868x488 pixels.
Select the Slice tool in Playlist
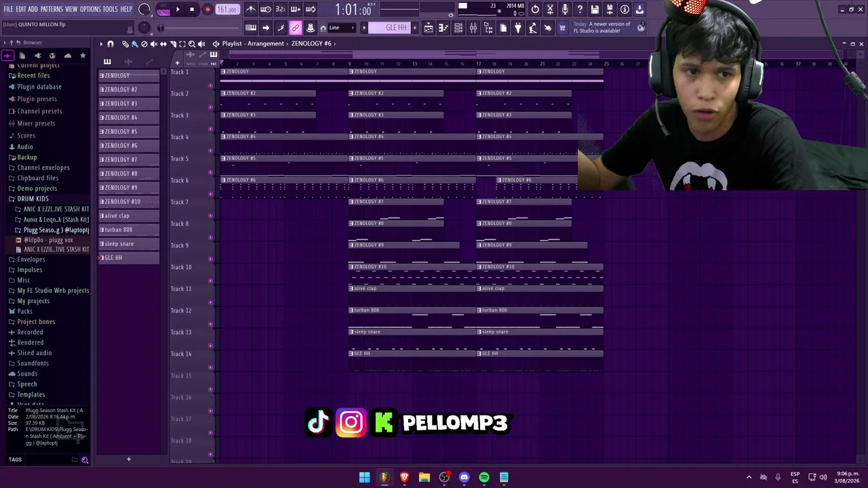click(172, 44)
